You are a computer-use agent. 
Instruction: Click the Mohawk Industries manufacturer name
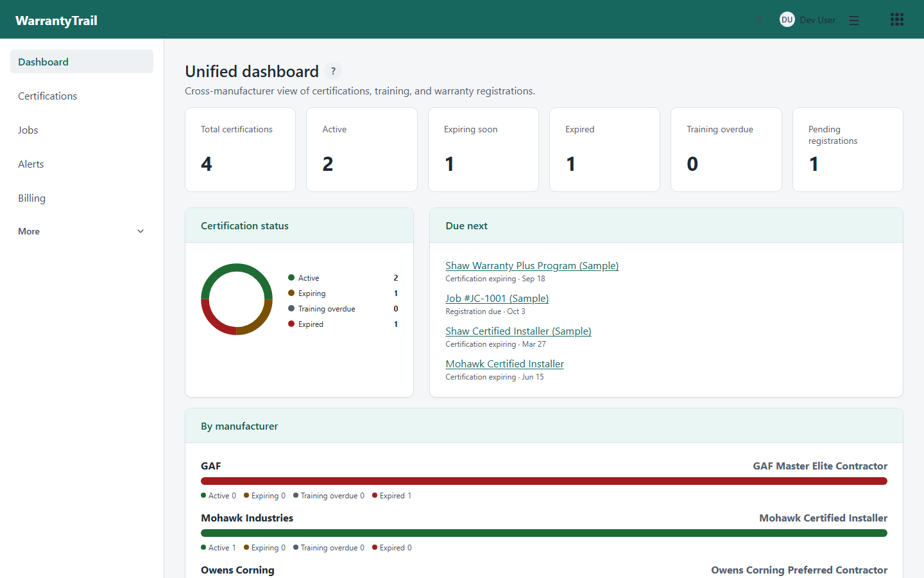click(x=247, y=518)
